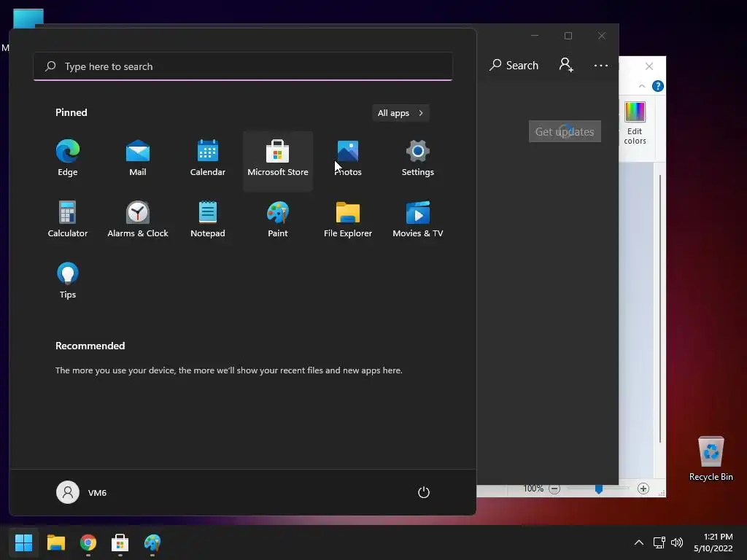Screen dimensions: 747x560
Task: Open Paint help question mark icon
Action: (x=658, y=86)
